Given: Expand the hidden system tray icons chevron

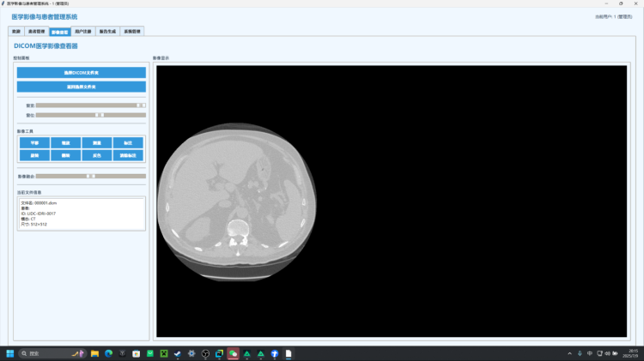Looking at the screenshot, I should pyautogui.click(x=568, y=353).
